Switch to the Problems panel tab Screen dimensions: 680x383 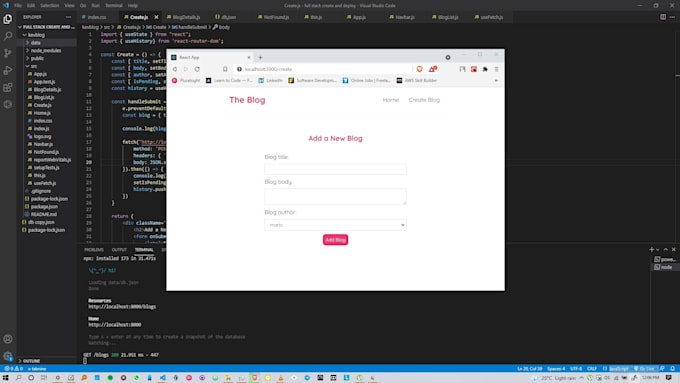coord(94,250)
